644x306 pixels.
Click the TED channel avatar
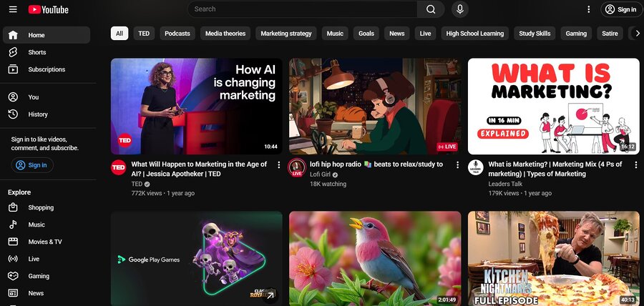click(119, 167)
